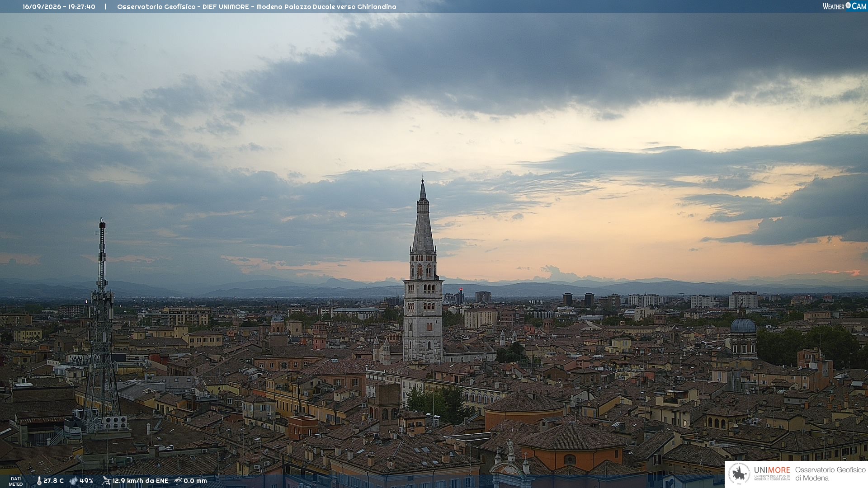Image resolution: width=868 pixels, height=488 pixels.
Task: Click the gray church dome at the right
Action: (x=743, y=325)
